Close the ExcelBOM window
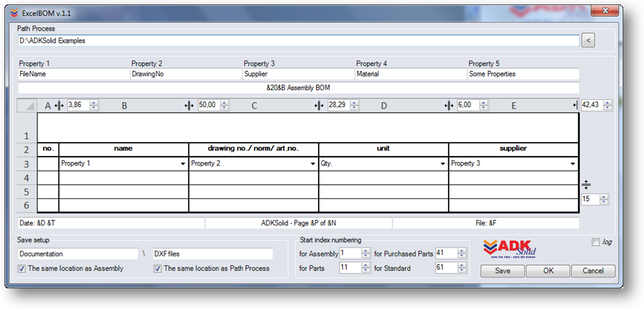 click(x=606, y=11)
